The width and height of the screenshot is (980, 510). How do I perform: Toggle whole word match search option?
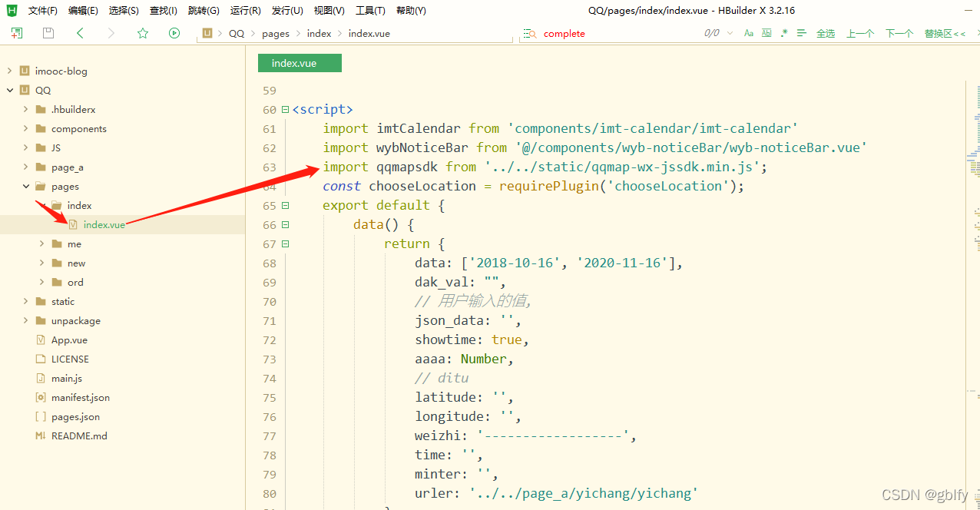point(766,33)
